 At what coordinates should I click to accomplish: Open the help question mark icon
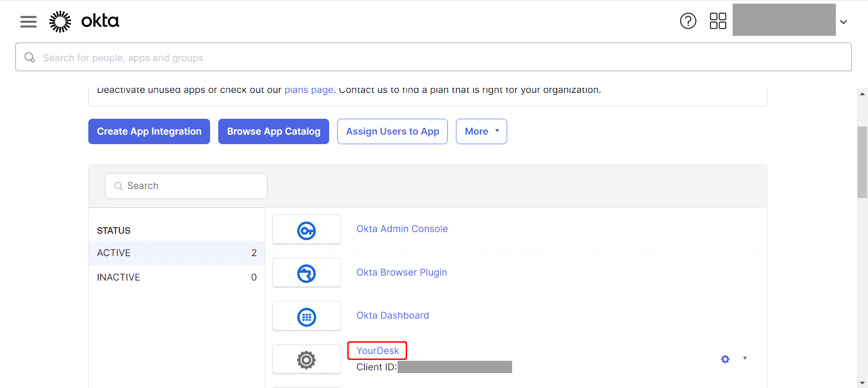click(688, 21)
